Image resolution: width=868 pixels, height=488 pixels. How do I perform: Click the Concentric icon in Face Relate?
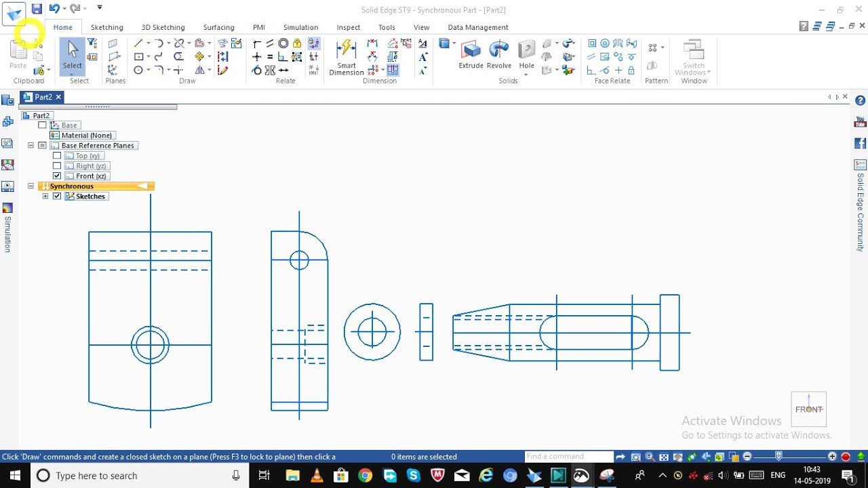[605, 43]
